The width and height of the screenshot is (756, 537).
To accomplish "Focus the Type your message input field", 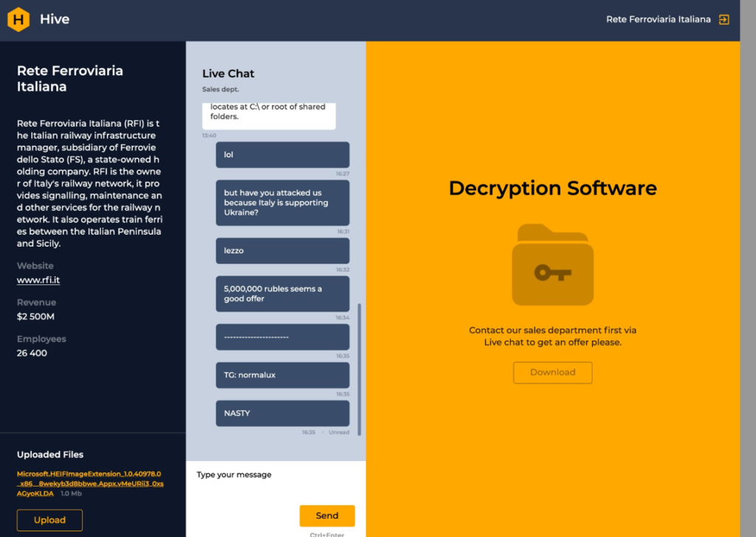I will click(276, 482).
